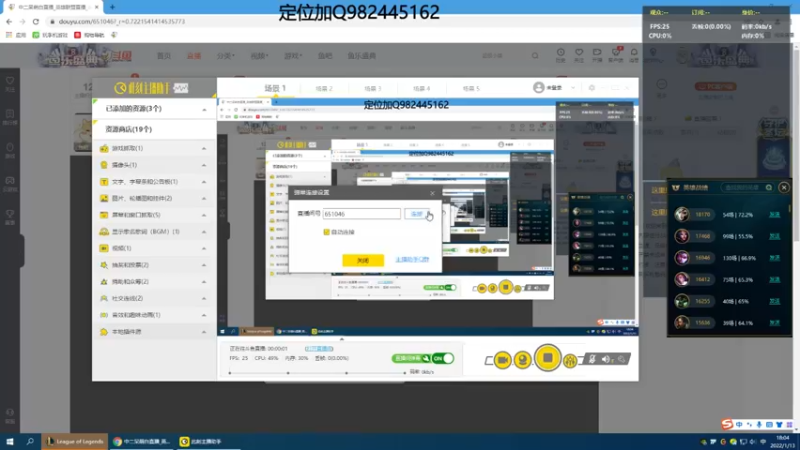800x450 pixels.
Task: Open a new Chrome tab with the plus
Action: tap(112, 7)
